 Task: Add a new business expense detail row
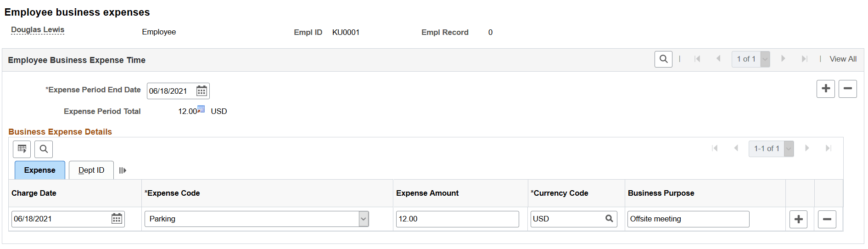(798, 220)
